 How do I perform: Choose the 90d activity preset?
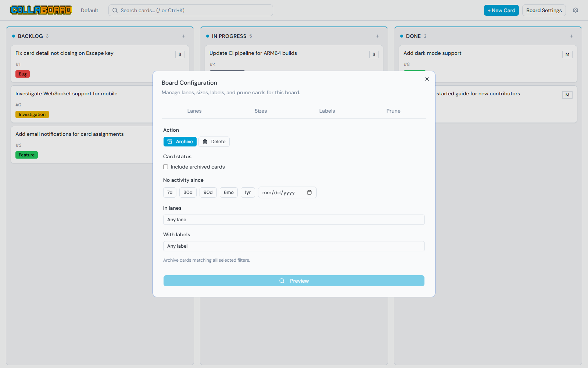pos(208,192)
